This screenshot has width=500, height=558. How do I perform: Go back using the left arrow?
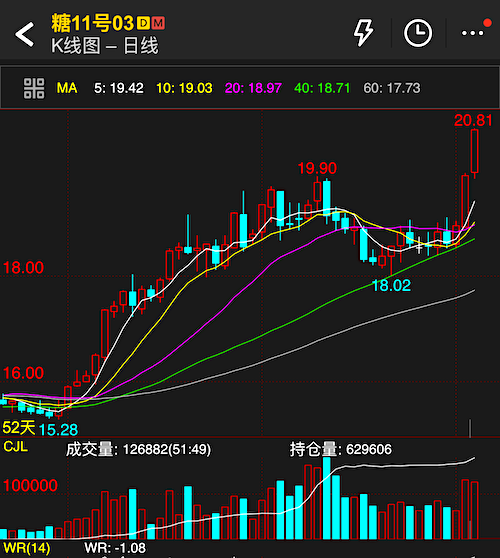24,34
